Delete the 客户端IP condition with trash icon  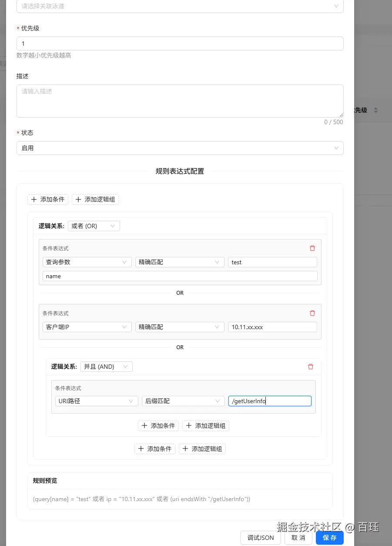[312, 313]
